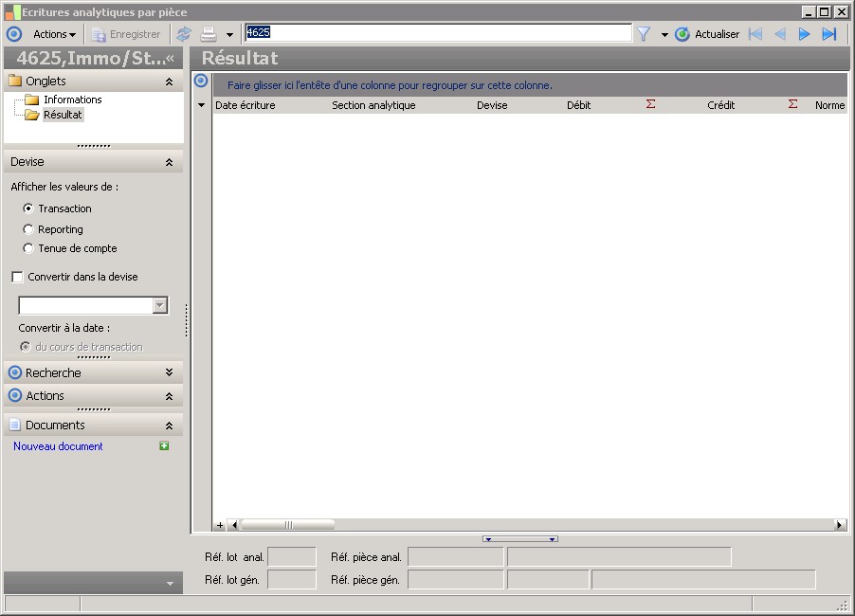Click the search field containing 4625
Image resolution: width=855 pixels, height=616 pixels.
438,33
